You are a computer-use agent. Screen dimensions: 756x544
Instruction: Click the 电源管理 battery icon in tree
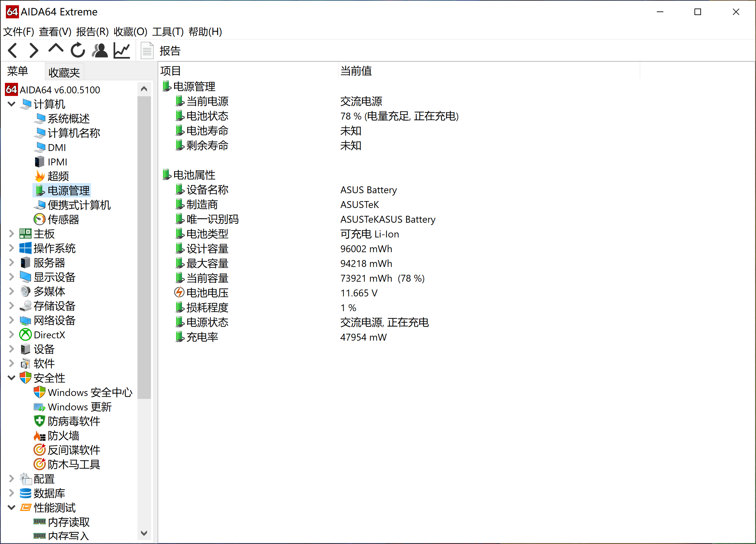click(x=40, y=191)
